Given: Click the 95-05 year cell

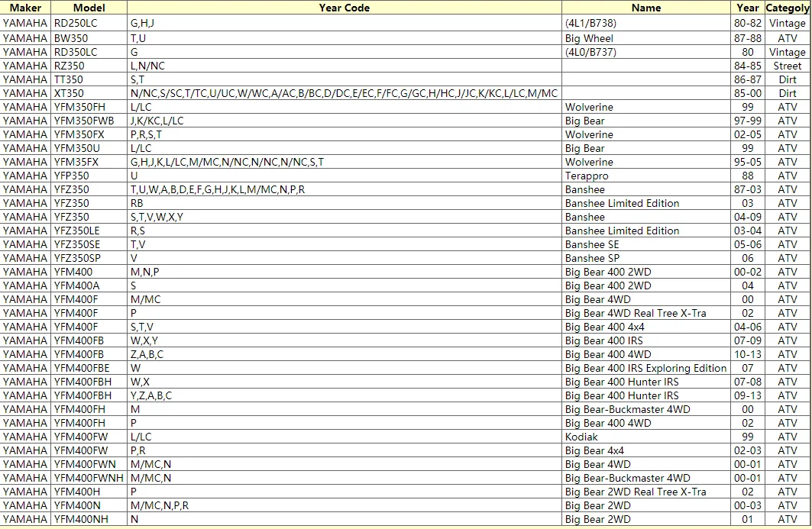Looking at the screenshot, I should click(x=747, y=162).
